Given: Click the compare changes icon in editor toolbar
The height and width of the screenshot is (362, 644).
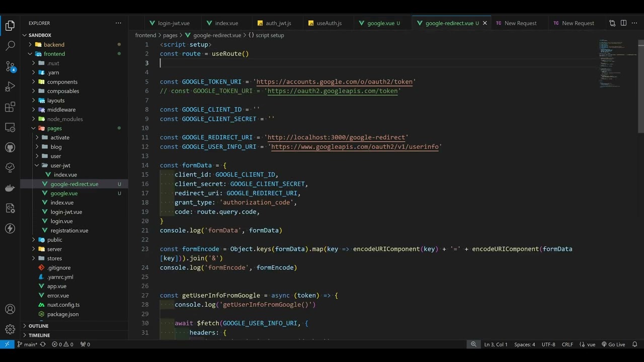Looking at the screenshot, I should click(612, 23).
